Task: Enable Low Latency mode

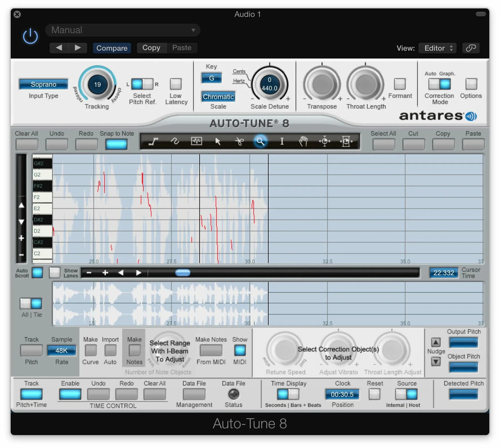Action: click(176, 84)
